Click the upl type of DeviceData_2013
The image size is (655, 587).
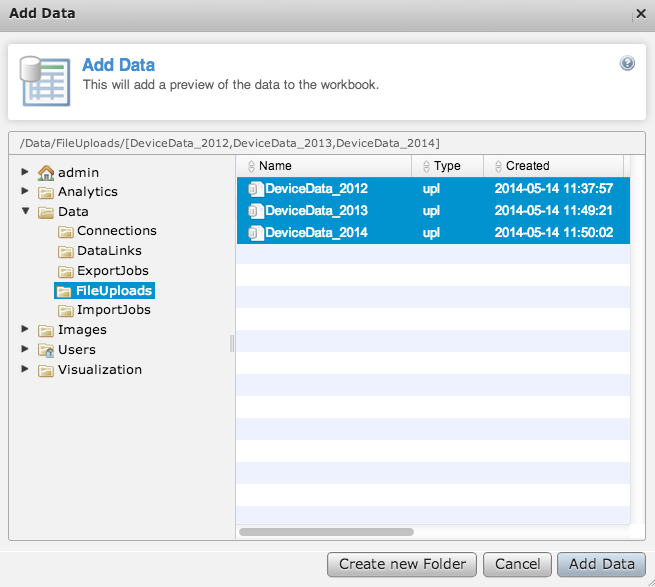pyautogui.click(x=431, y=211)
